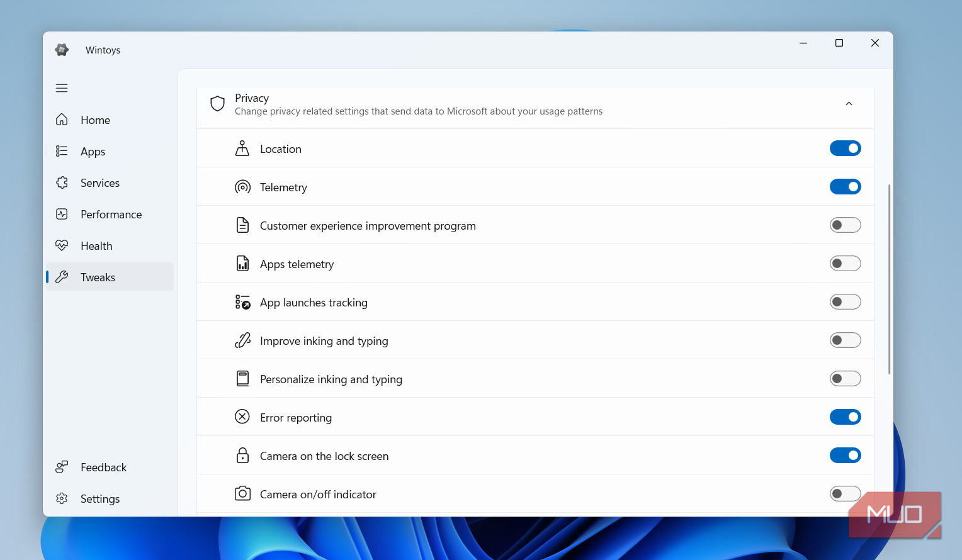The height and width of the screenshot is (560, 962).
Task: Enable Camera on/off indicator toggle
Action: (x=845, y=494)
